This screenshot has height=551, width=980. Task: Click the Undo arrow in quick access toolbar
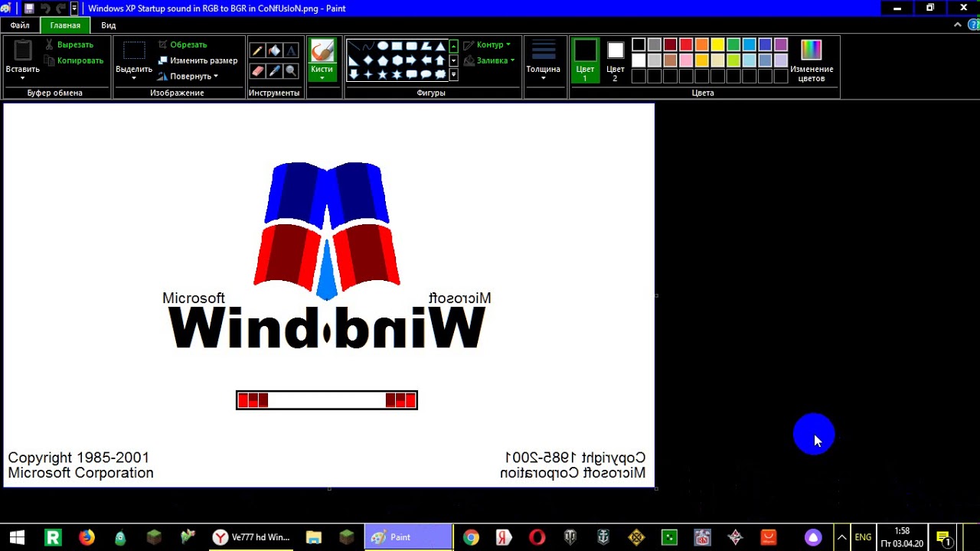pyautogui.click(x=45, y=8)
